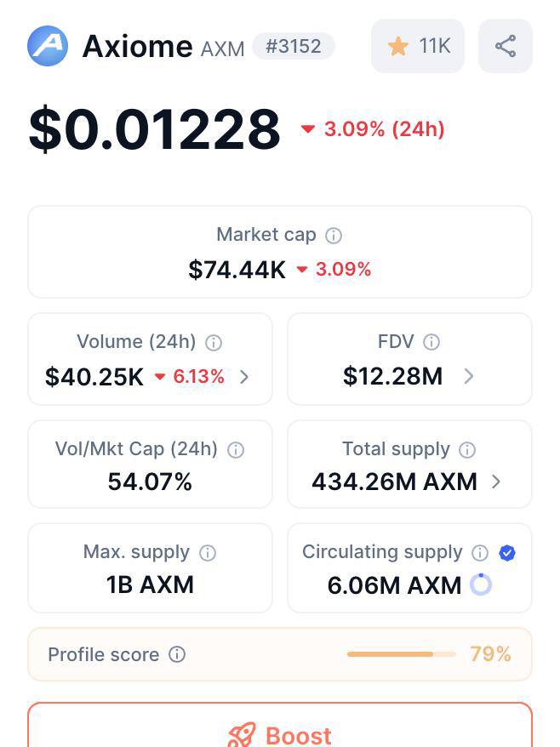Screen dimensions: 560x747
Task: Click the circulating supply progress ring
Action: 481,584
